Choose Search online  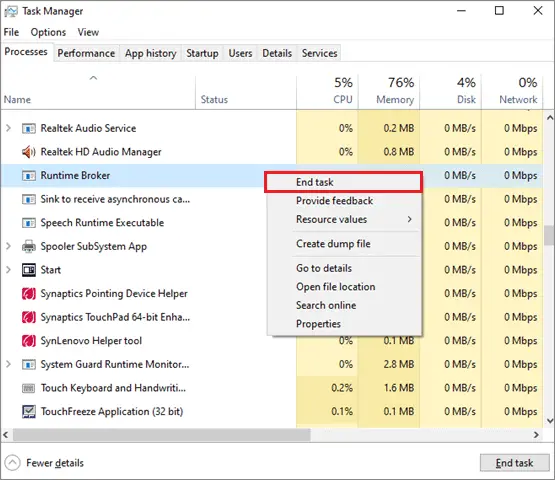(344, 305)
